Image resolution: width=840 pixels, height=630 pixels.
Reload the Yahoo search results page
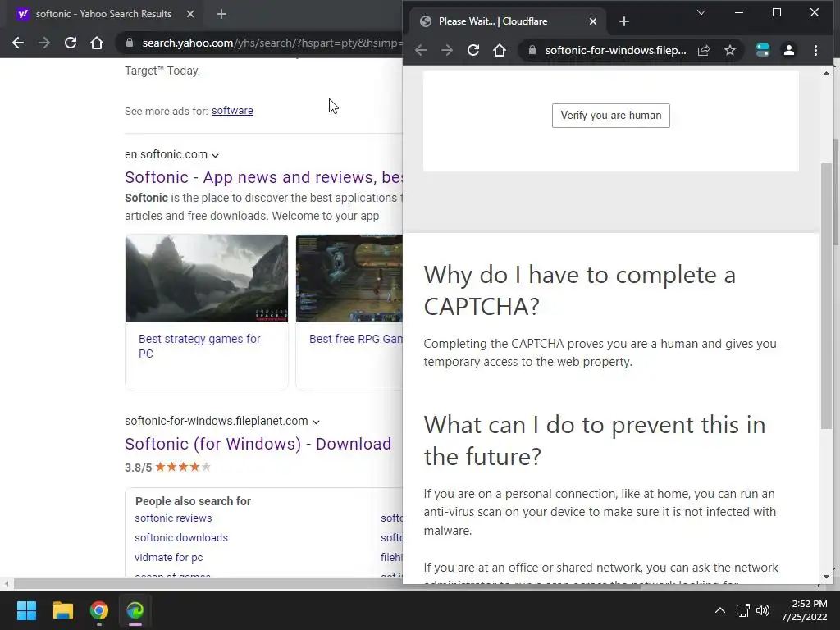click(71, 43)
